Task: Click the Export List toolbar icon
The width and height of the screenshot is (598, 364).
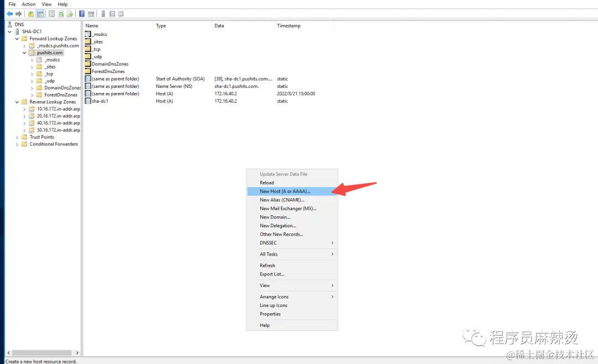Action: (70, 14)
